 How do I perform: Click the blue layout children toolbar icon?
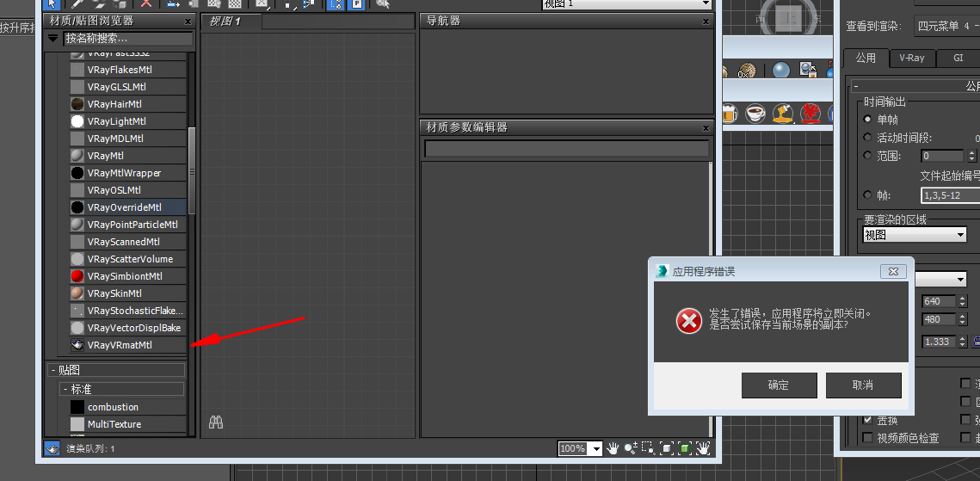pyautogui.click(x=335, y=3)
